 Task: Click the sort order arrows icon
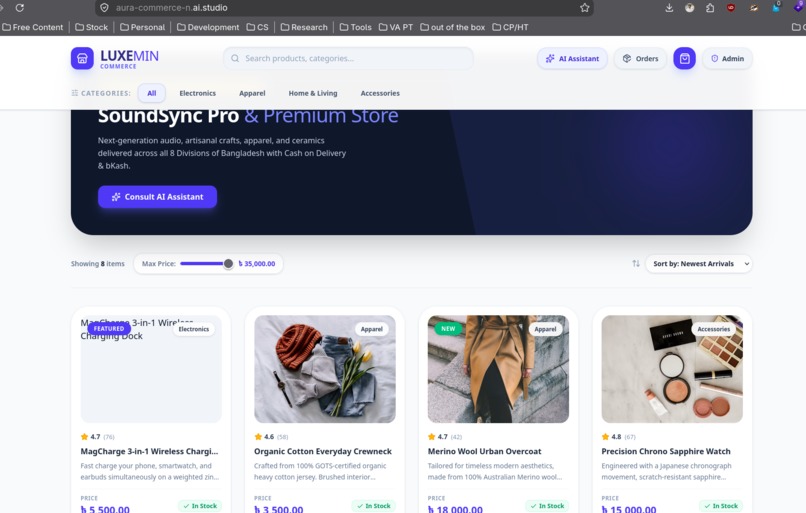(636, 263)
